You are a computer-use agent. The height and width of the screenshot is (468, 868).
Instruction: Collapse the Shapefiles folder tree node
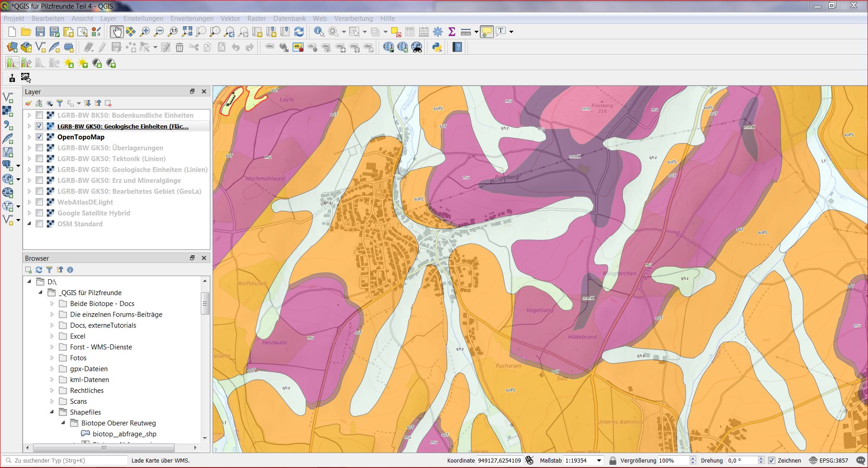pyautogui.click(x=52, y=412)
